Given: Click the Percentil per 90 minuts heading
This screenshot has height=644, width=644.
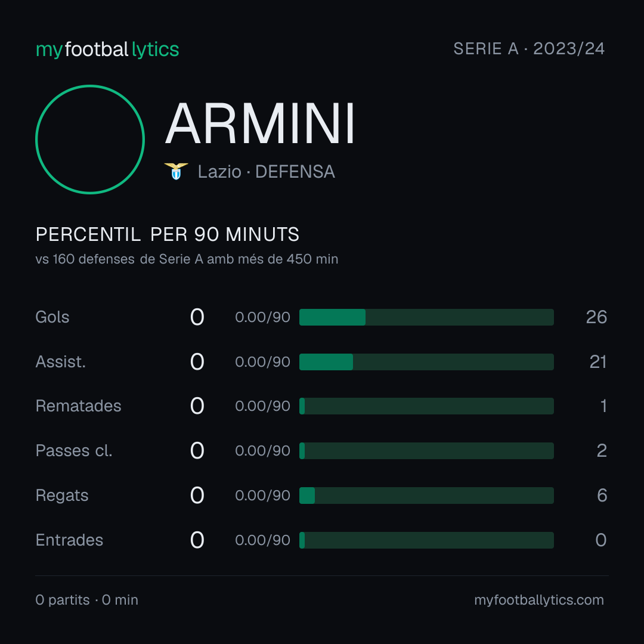Looking at the screenshot, I should pyautogui.click(x=168, y=234).
